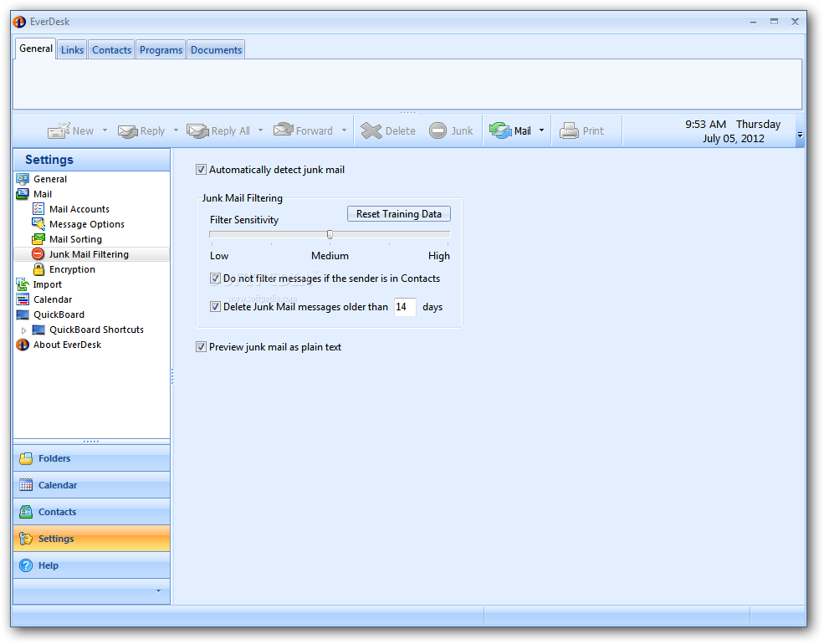The image size is (824, 644).
Task: Click the vertical sidebar splitter handle
Action: point(172,376)
